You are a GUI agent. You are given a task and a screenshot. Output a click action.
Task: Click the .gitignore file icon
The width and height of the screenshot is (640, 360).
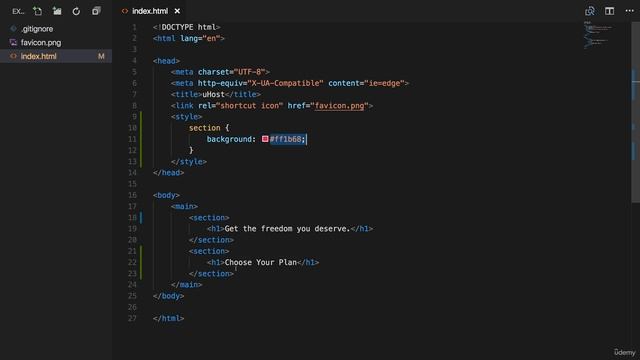tap(13, 29)
